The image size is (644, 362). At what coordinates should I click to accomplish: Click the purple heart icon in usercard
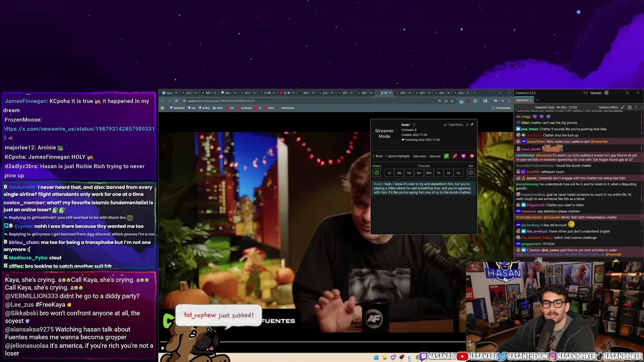pos(463,156)
